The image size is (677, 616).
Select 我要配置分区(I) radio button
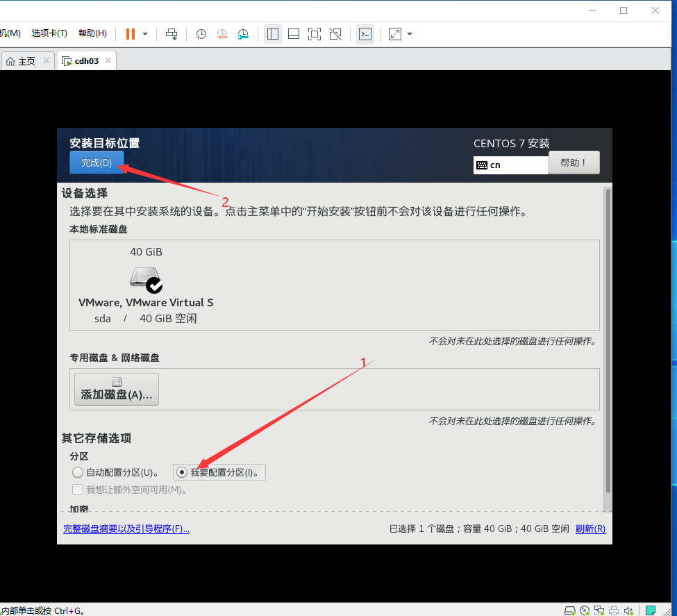coord(181,472)
